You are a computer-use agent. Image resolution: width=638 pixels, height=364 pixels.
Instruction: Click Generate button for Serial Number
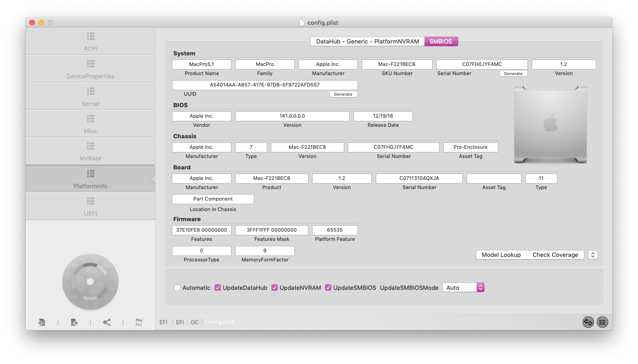click(513, 73)
